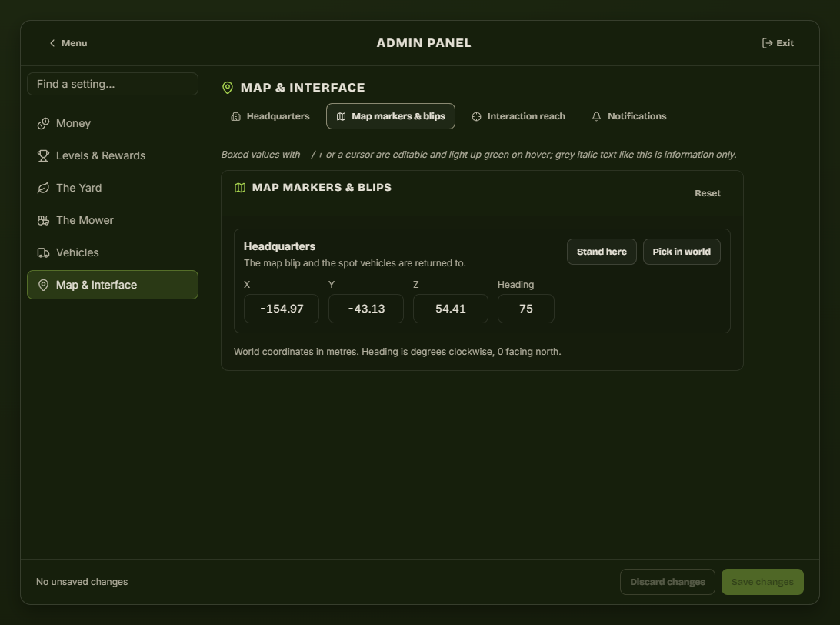Viewport: 840px width, 625px height.
Task: Click the Headquarters card title text
Action: tap(280, 246)
